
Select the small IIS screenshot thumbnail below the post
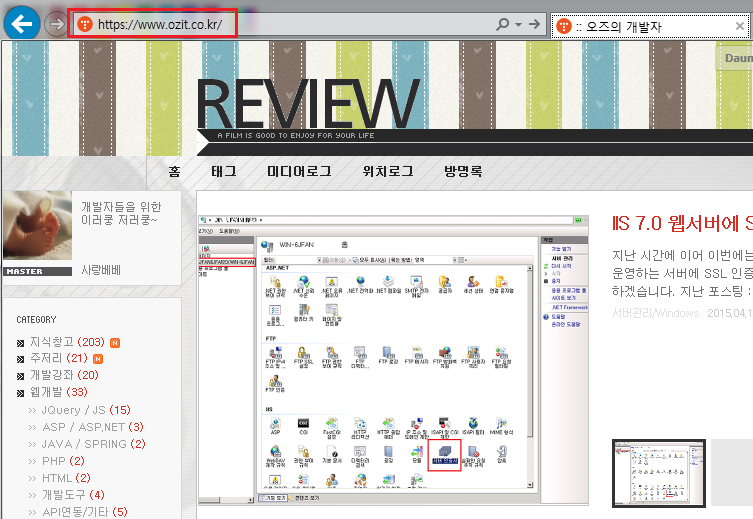coord(659,473)
